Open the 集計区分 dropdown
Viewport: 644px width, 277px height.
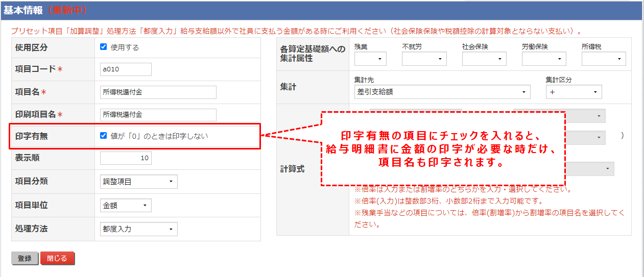point(574,92)
